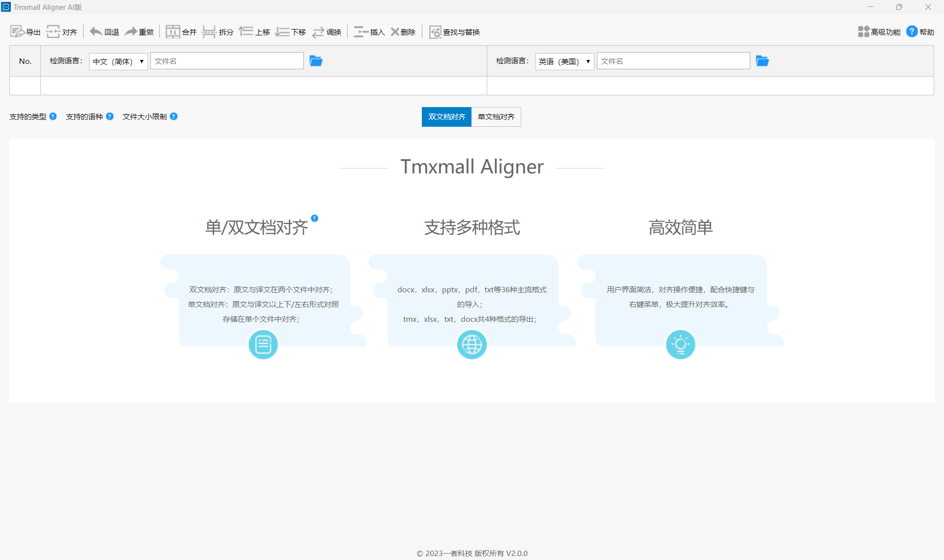Screen dimensions: 944x560
Task: Click the 重做 (Redo) icon
Action: click(140, 31)
